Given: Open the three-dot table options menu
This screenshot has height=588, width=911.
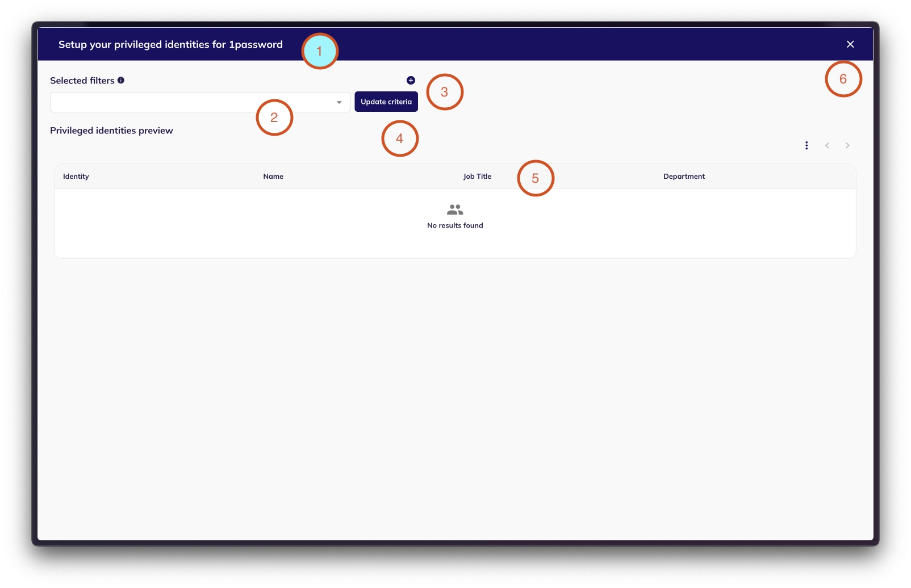Looking at the screenshot, I should coord(806,146).
